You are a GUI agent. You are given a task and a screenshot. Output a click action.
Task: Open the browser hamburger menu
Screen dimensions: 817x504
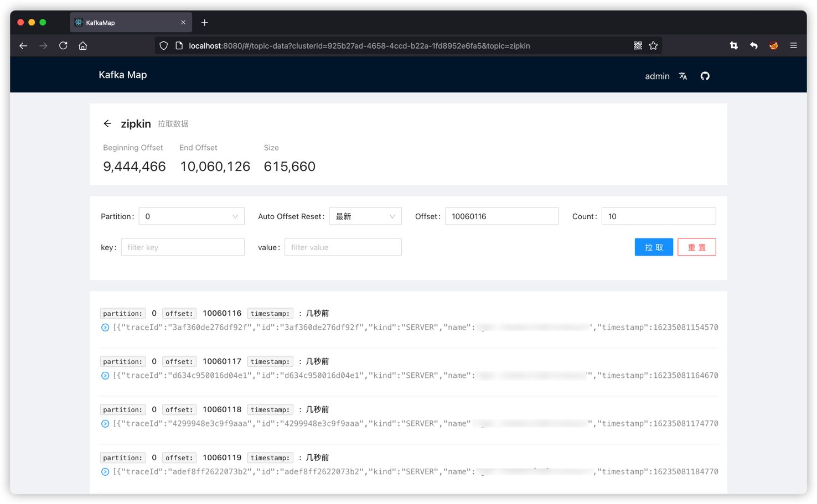[x=793, y=45]
